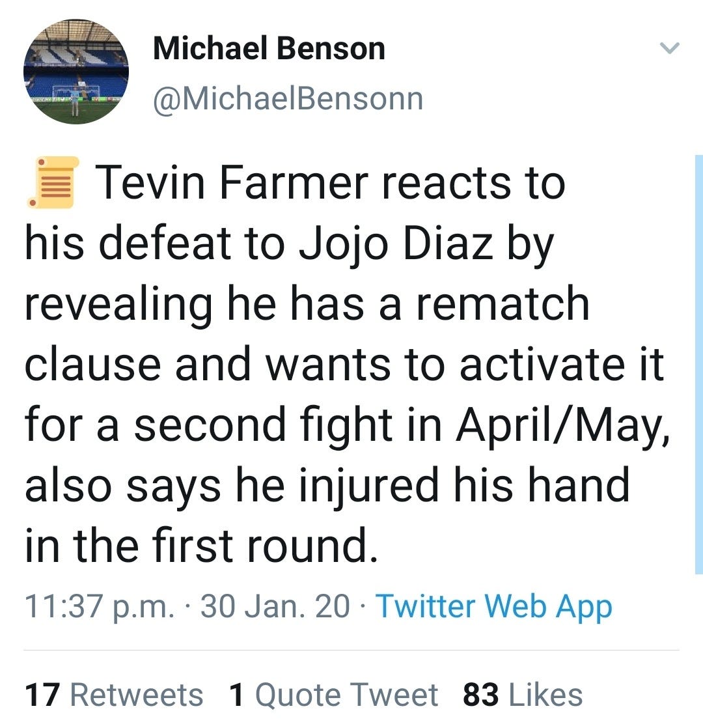
Task: View the 83 Likes list
Action: pyautogui.click(x=523, y=694)
